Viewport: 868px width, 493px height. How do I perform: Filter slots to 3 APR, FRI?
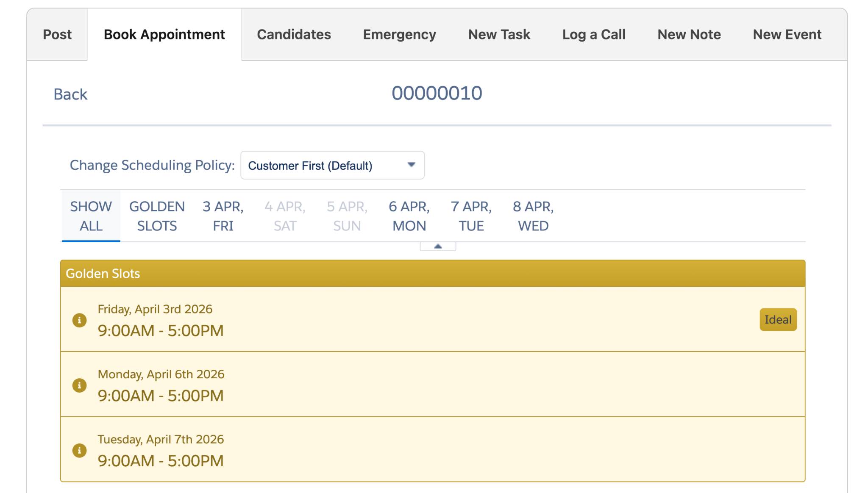click(x=223, y=216)
